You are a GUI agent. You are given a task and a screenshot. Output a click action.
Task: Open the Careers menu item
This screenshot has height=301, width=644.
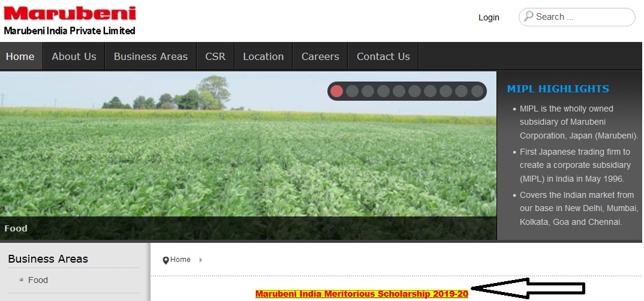pos(320,56)
